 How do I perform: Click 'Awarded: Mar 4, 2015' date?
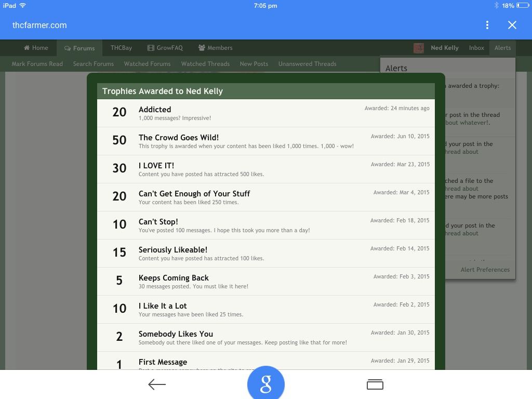pyautogui.click(x=402, y=192)
